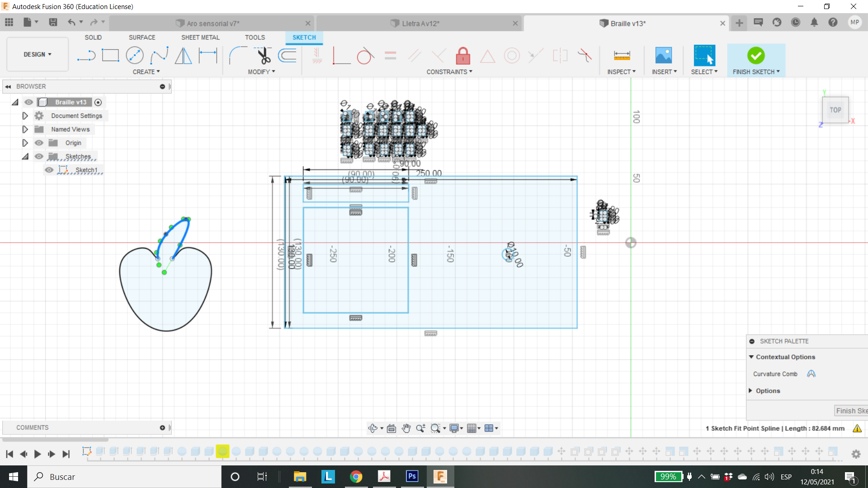The image size is (868, 488).
Task: Switch to the SOLID tab
Action: pyautogui.click(x=93, y=38)
